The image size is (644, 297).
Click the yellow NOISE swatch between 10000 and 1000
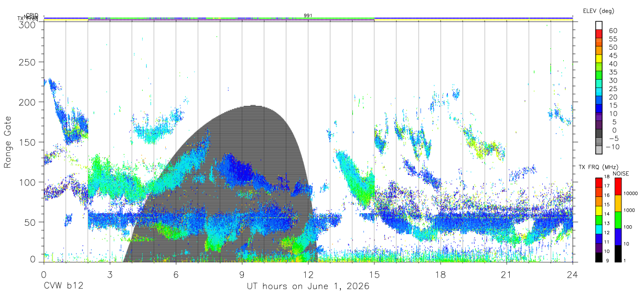pos(617,203)
